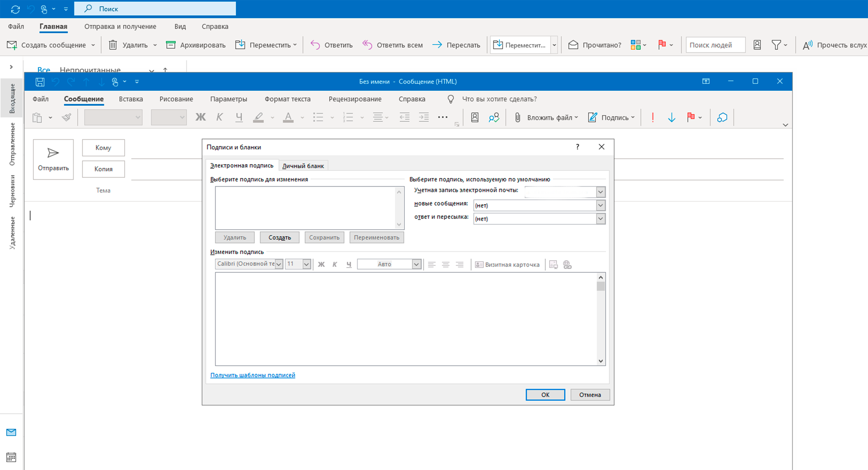868x470 pixels.
Task: Open the Вставка ribbon tab
Action: click(131, 99)
